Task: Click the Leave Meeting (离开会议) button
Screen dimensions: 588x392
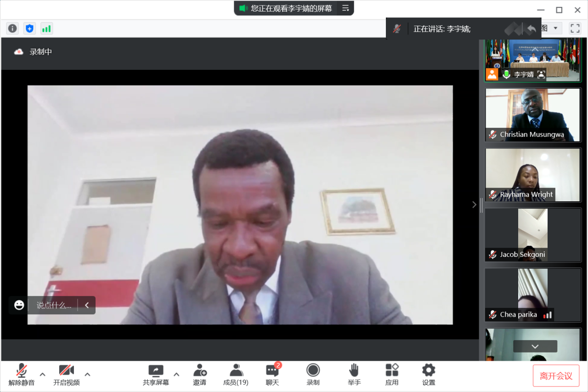Action: tap(556, 376)
